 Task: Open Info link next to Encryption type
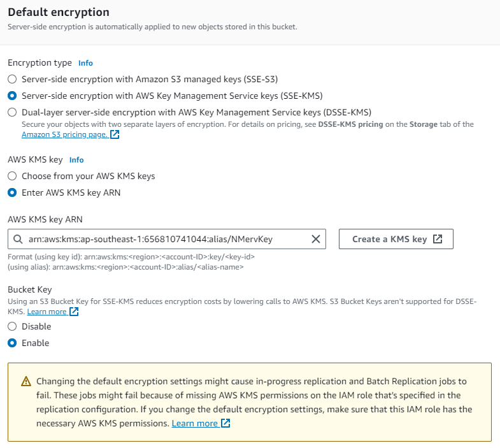[85, 63]
